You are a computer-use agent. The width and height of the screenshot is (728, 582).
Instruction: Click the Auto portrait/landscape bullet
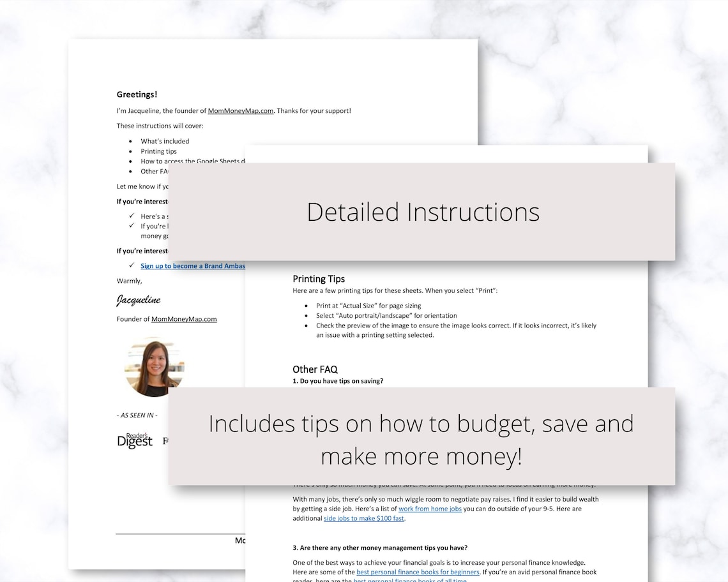click(386, 316)
